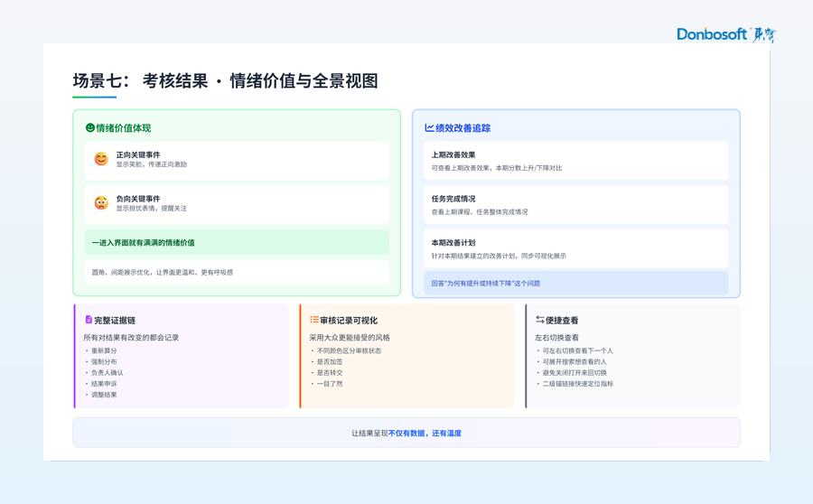
Task: Select the slide title 场景七：考核结果
Action: [140, 81]
